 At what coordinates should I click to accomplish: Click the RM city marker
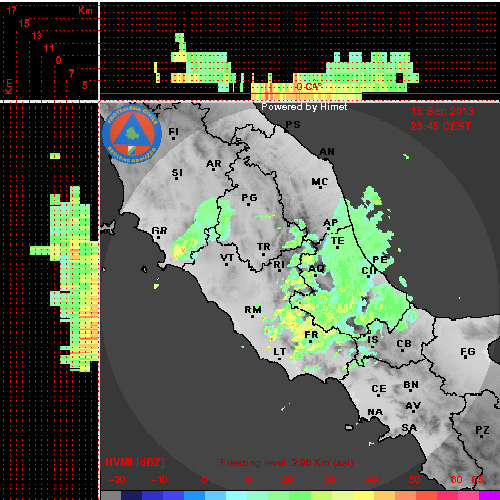[x=252, y=316]
